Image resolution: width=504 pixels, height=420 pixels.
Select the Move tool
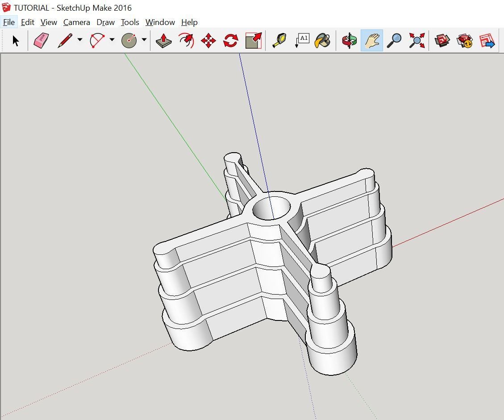pyautogui.click(x=208, y=40)
